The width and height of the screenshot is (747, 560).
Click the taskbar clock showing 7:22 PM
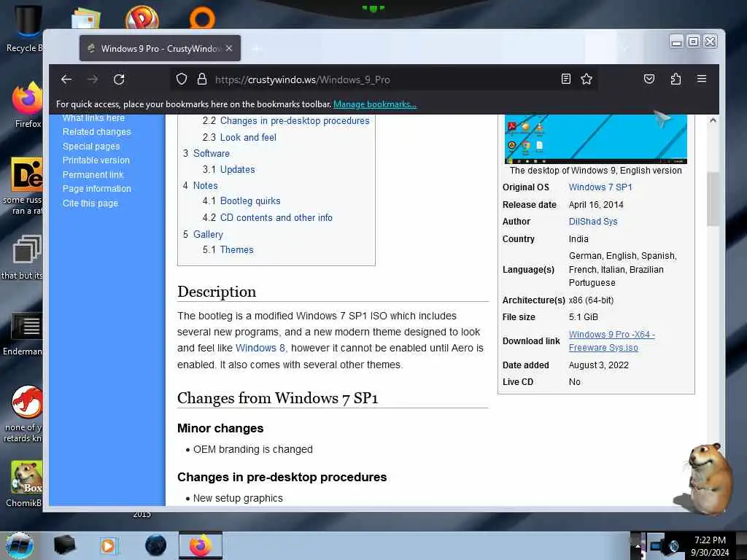point(710,545)
